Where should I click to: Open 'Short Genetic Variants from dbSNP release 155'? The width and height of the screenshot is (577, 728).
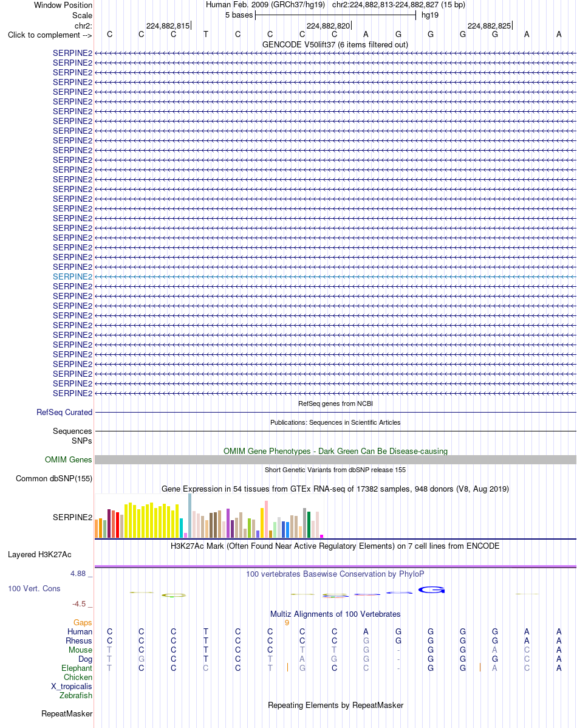point(335,470)
